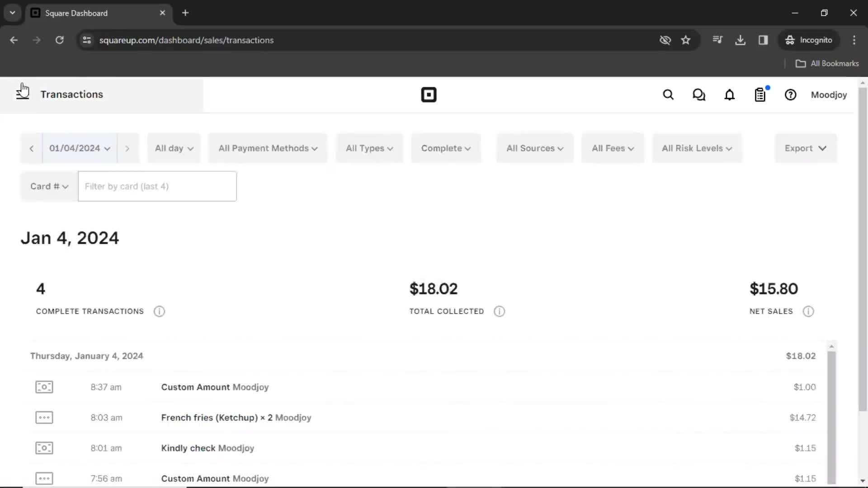The image size is (868, 488).
Task: Click the cash icon on the 8:37 am row
Action: pos(44,387)
